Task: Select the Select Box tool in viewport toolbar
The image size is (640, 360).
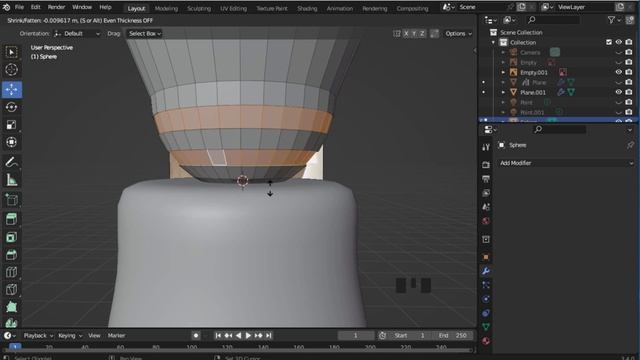Action: point(11,52)
